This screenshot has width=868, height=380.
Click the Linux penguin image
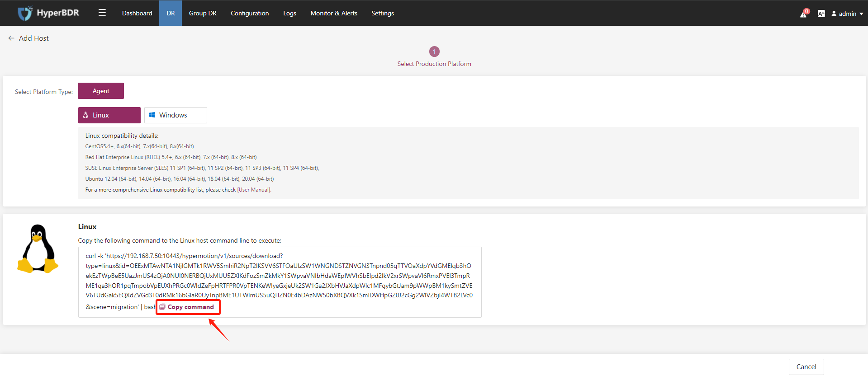38,249
